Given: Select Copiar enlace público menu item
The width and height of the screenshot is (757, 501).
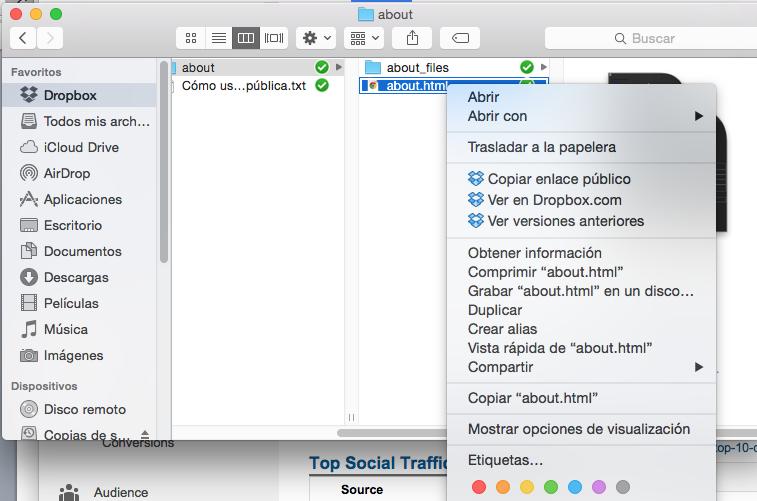Looking at the screenshot, I should tap(559, 179).
